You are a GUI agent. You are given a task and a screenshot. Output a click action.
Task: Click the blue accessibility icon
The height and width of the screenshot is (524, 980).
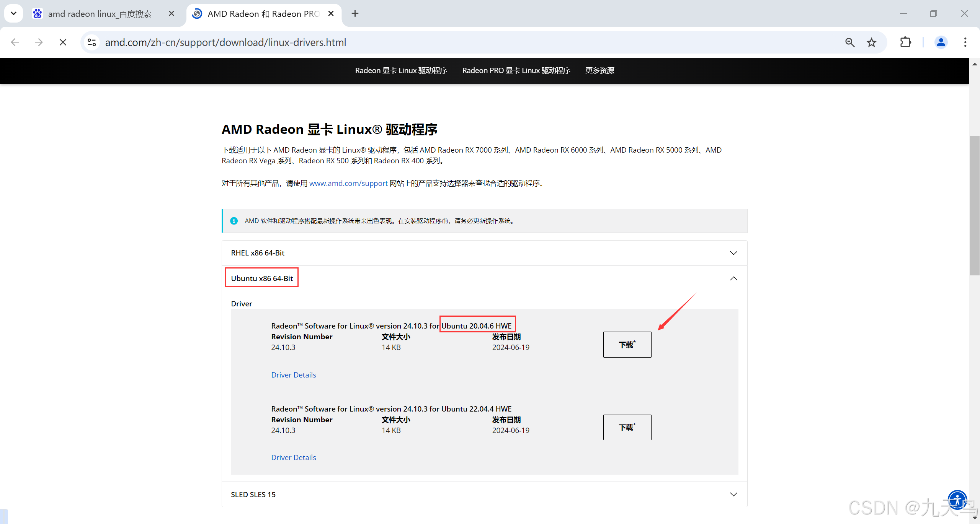click(x=957, y=500)
